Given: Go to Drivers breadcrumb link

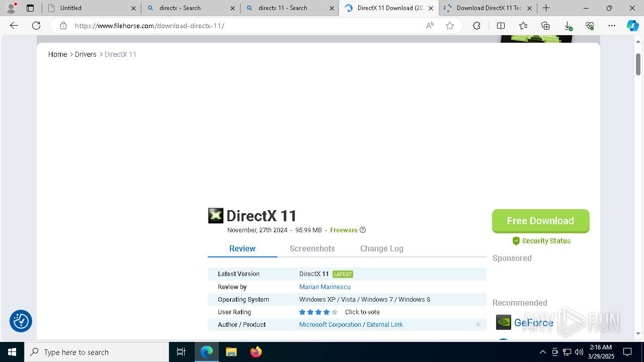Looking at the screenshot, I should tap(86, 54).
